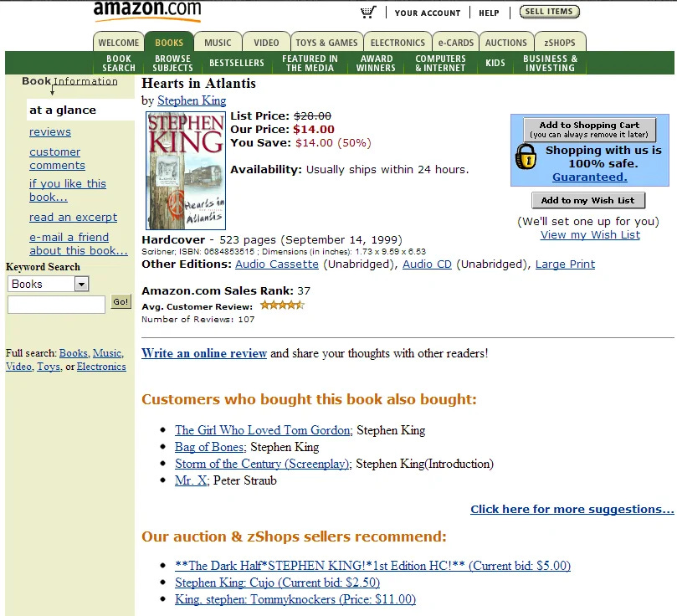The image size is (677, 616).
Task: Click Add to Shopping Cart button
Action: tap(589, 130)
